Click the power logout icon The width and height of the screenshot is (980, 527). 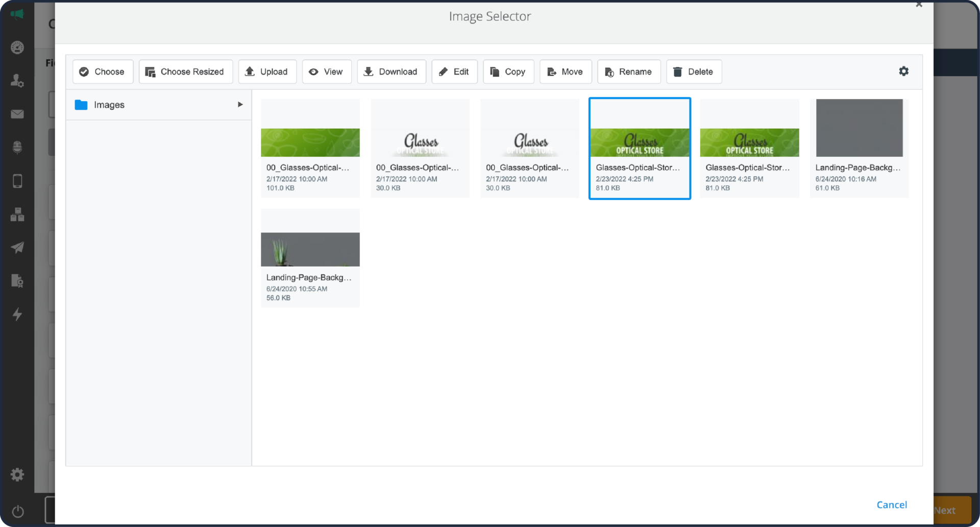point(17,511)
